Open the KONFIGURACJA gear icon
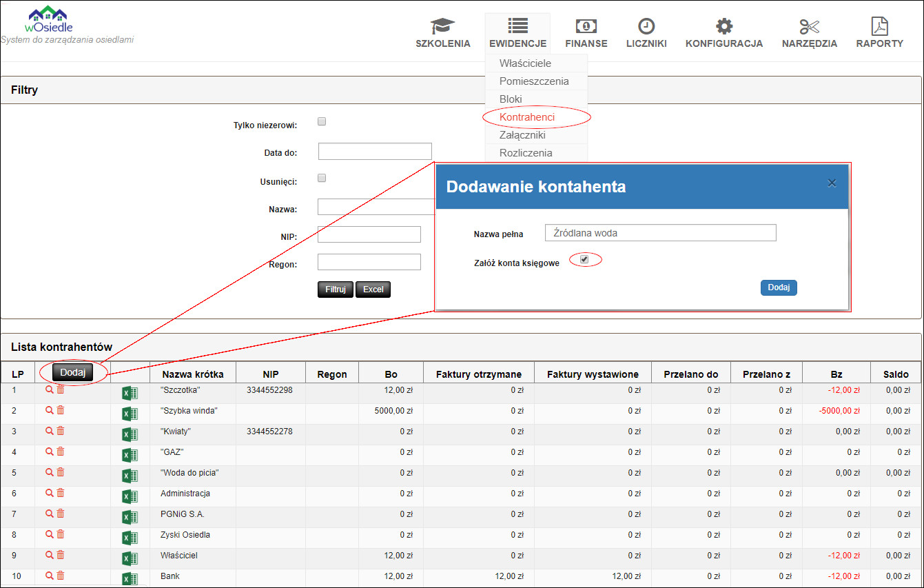 723,26
